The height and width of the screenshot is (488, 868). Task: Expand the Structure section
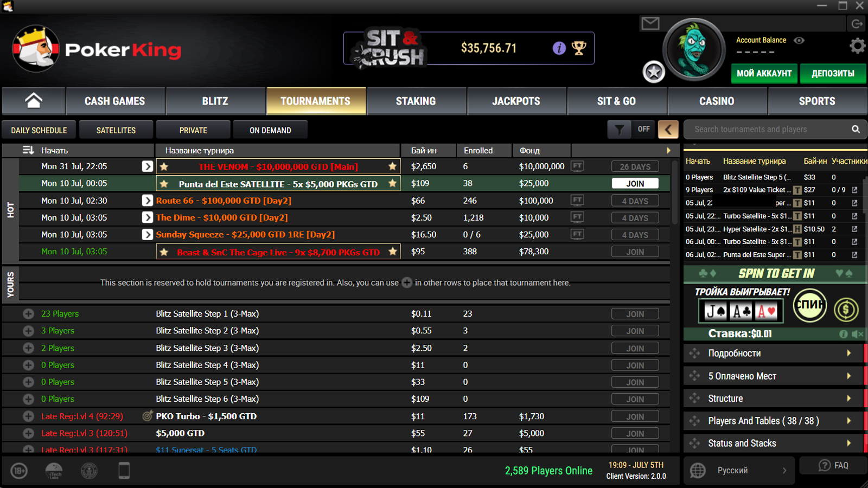click(773, 399)
